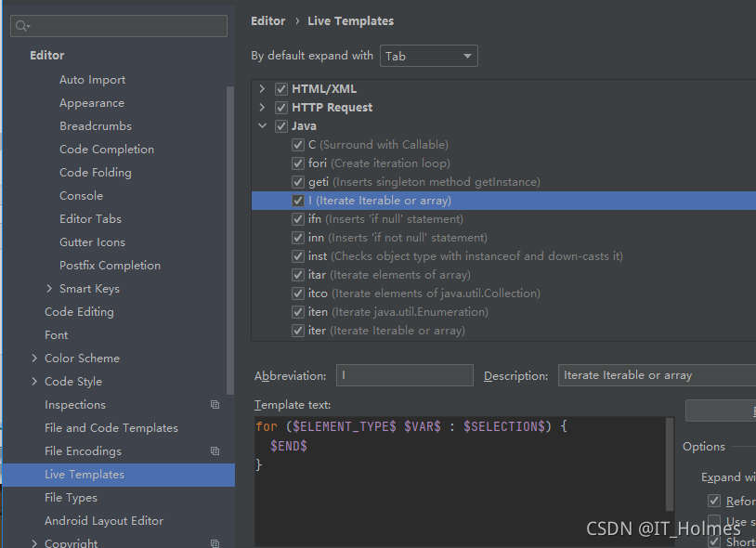Image resolution: width=756 pixels, height=548 pixels.
Task: Uncheck the inst template checkbox
Action: (298, 256)
